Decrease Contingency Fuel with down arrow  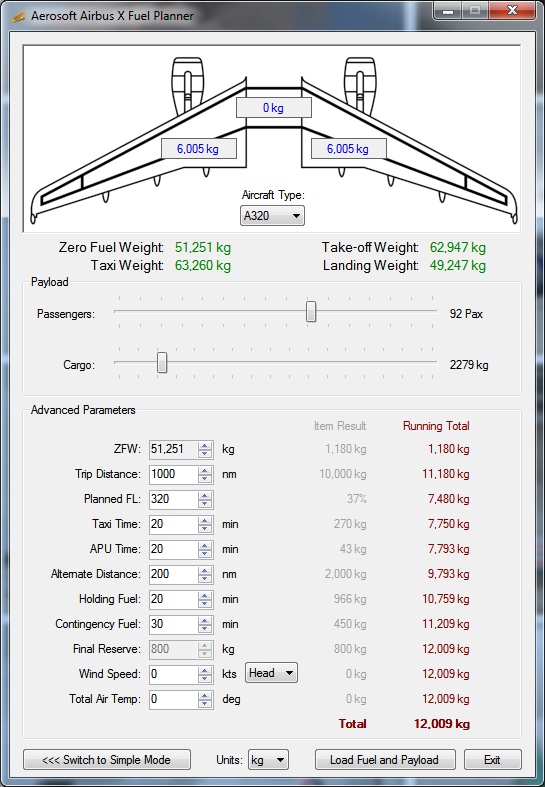[x=205, y=628]
